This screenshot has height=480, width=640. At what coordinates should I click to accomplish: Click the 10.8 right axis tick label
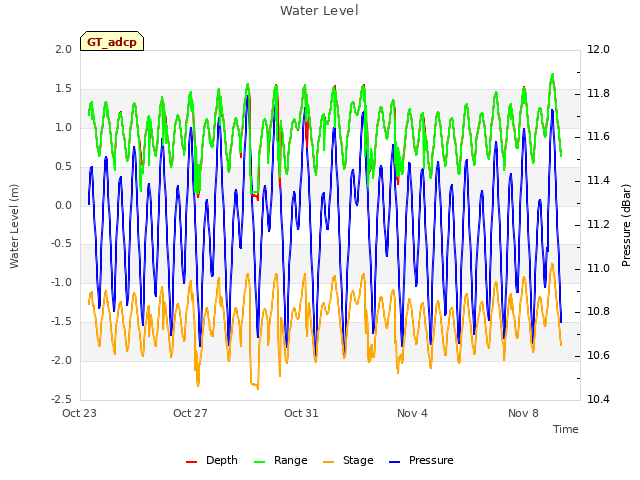click(598, 311)
